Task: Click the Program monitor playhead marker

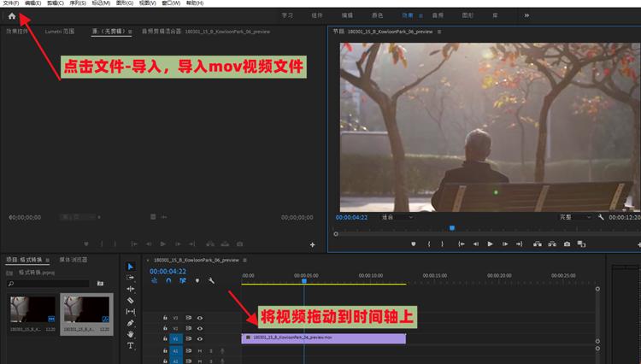Action: point(452,228)
